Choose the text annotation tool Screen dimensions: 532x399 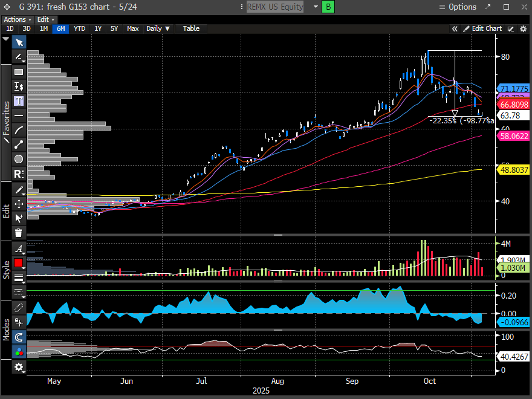pyautogui.click(x=19, y=100)
